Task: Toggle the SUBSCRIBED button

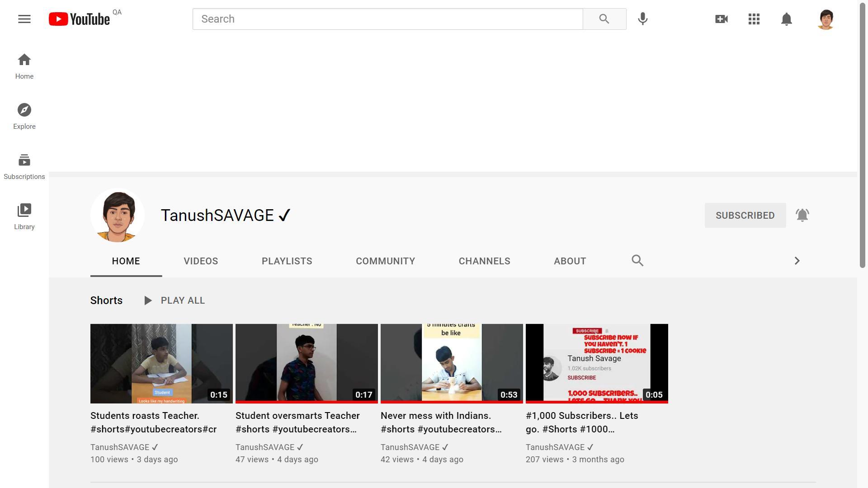Action: pos(745,216)
